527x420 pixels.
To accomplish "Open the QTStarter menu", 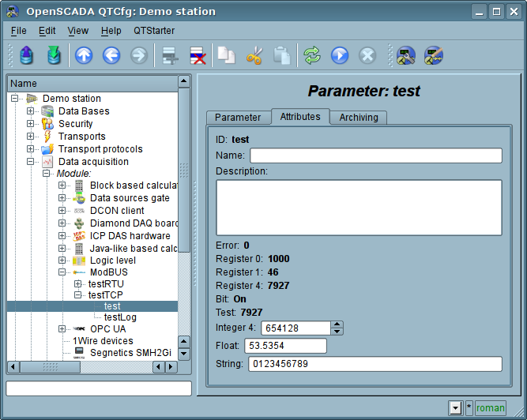I will point(153,30).
